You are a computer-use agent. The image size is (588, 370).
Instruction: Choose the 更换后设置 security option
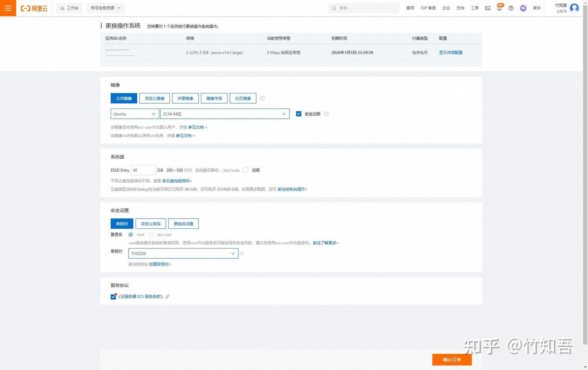click(x=183, y=224)
